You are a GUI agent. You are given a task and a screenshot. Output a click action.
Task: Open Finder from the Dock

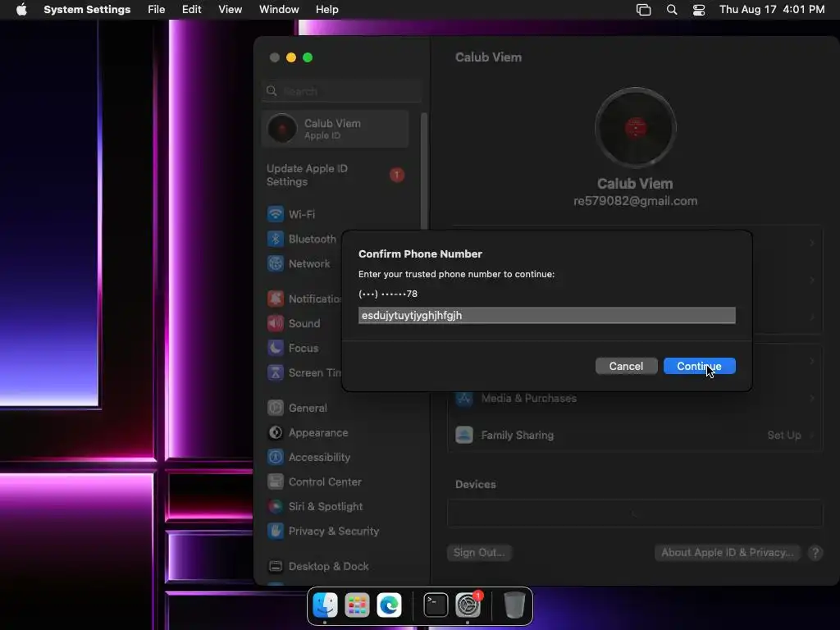[x=325, y=605]
